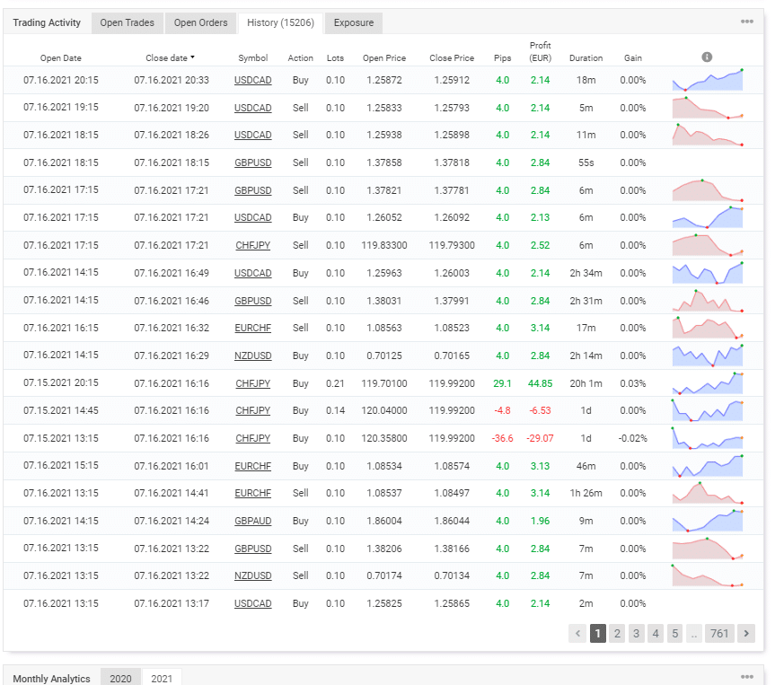Click the info icon above the charts column
This screenshot has width=784, height=685.
[x=707, y=57]
